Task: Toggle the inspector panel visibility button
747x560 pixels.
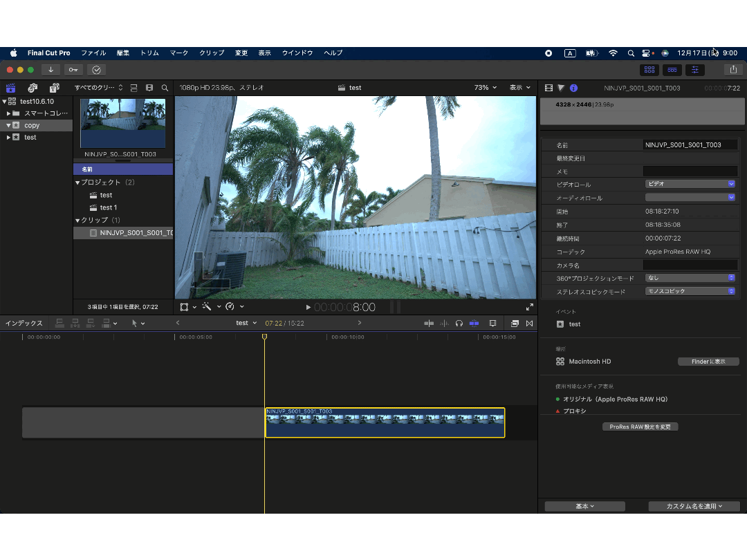Action: point(694,70)
